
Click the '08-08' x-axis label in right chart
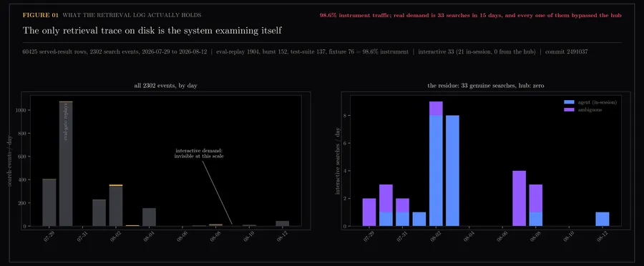click(535, 237)
